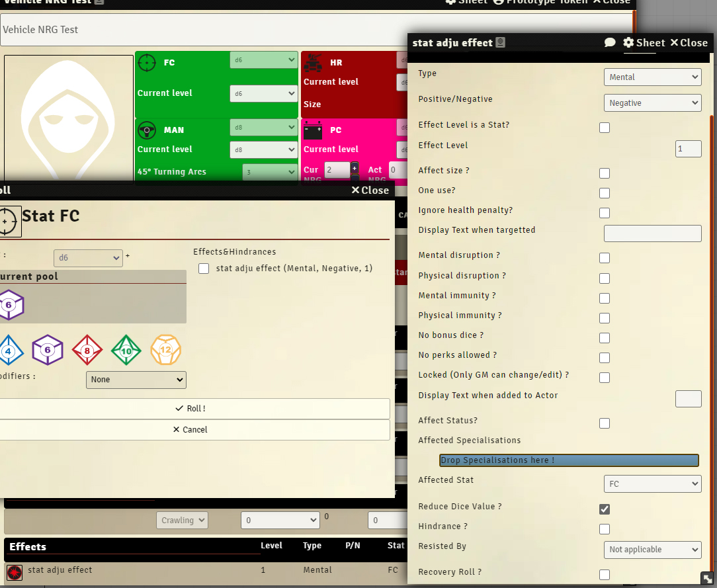Expand the Modifiers dropdown showing None
This screenshot has height=588, width=717.
point(136,380)
